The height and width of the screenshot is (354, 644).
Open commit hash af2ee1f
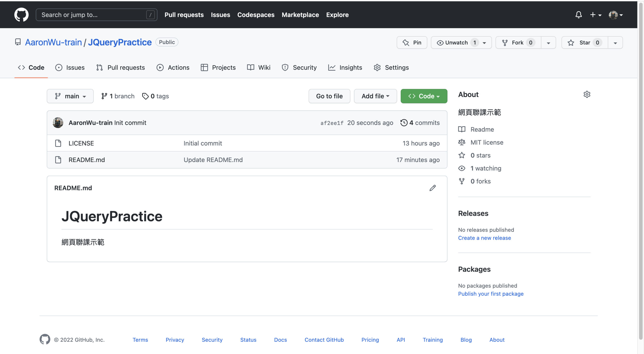point(332,123)
